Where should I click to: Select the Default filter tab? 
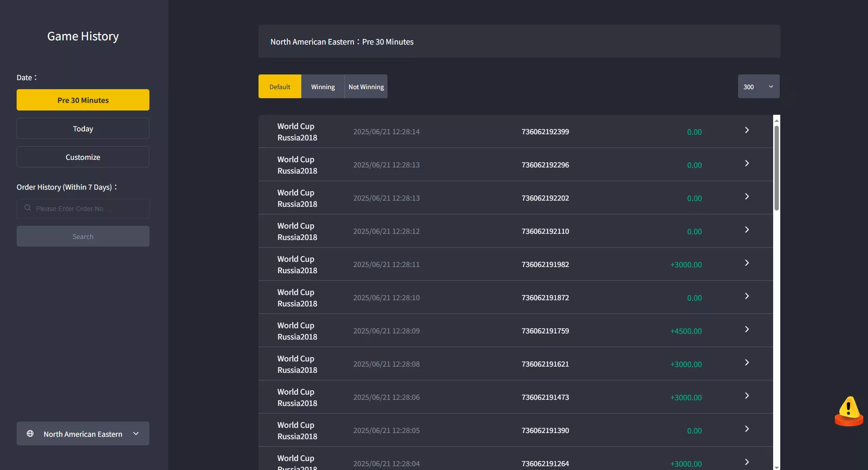click(280, 86)
